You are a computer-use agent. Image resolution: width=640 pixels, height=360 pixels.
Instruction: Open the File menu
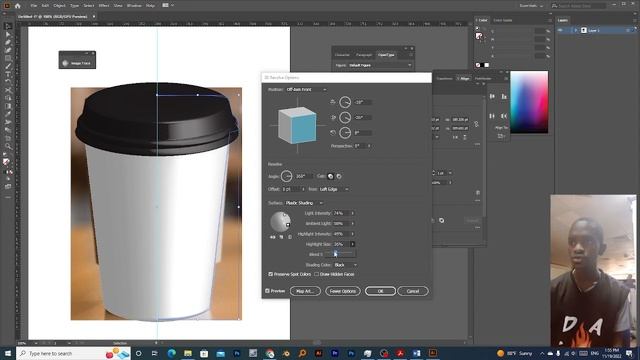tap(33, 6)
